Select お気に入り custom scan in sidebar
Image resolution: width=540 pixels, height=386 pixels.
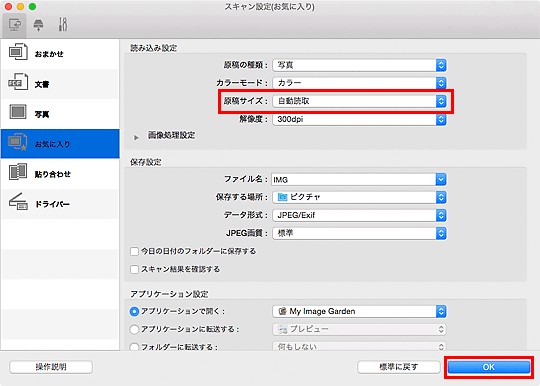(x=60, y=144)
